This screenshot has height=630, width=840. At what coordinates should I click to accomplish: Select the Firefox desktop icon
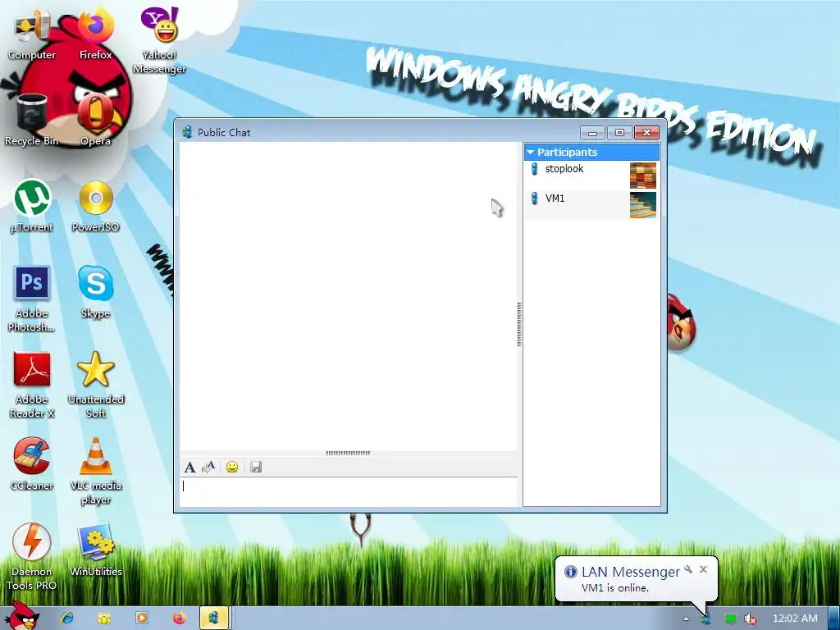pos(95,34)
